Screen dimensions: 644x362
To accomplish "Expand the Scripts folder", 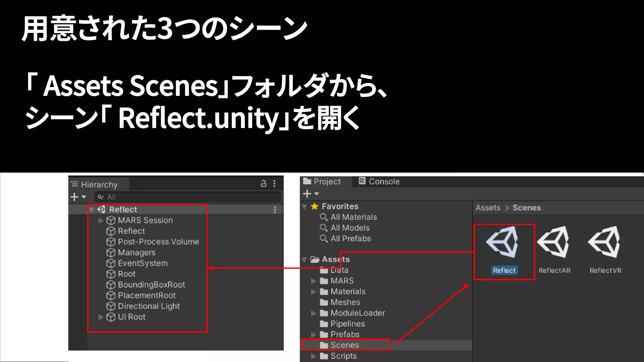I will coord(314,356).
